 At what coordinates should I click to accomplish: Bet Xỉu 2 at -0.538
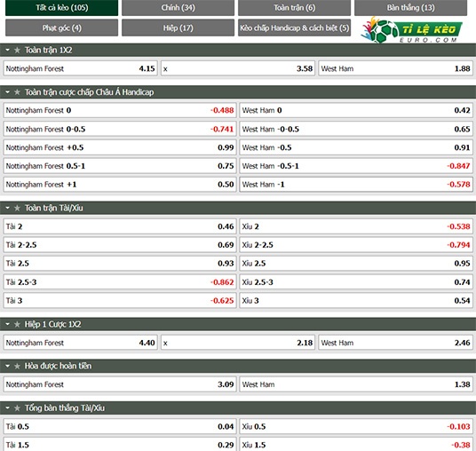pyautogui.click(x=356, y=226)
